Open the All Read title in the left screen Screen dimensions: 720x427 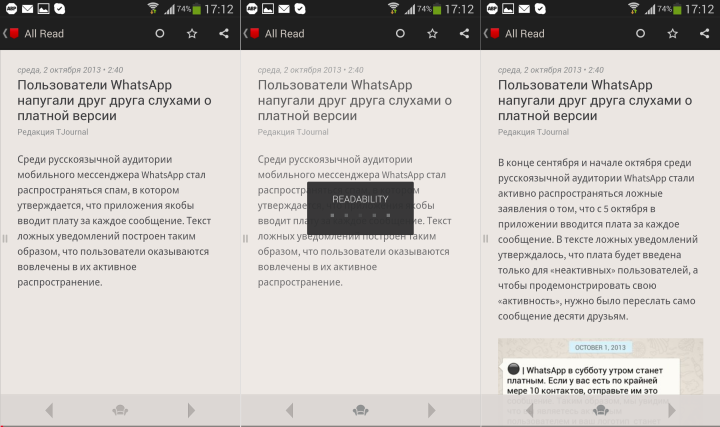[44, 34]
